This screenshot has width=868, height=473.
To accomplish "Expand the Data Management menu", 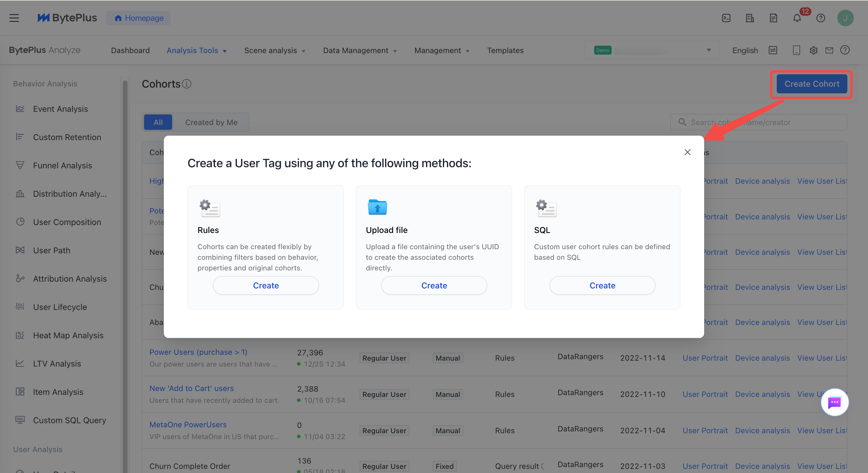I will tap(360, 50).
